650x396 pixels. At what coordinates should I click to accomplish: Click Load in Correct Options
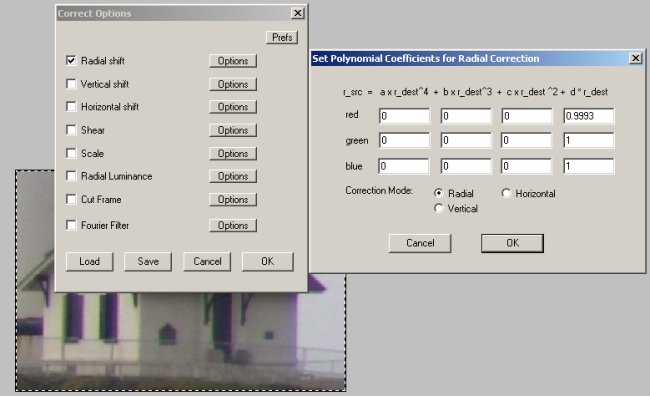click(x=89, y=262)
